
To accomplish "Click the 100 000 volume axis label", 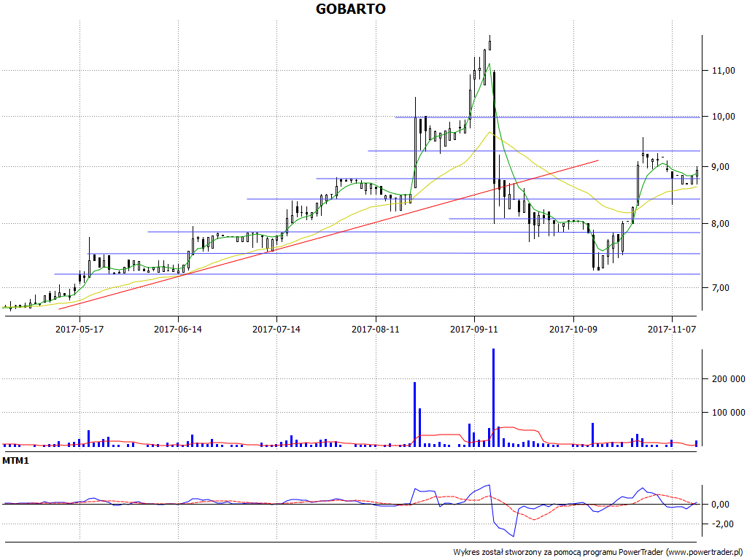I will coord(729,413).
